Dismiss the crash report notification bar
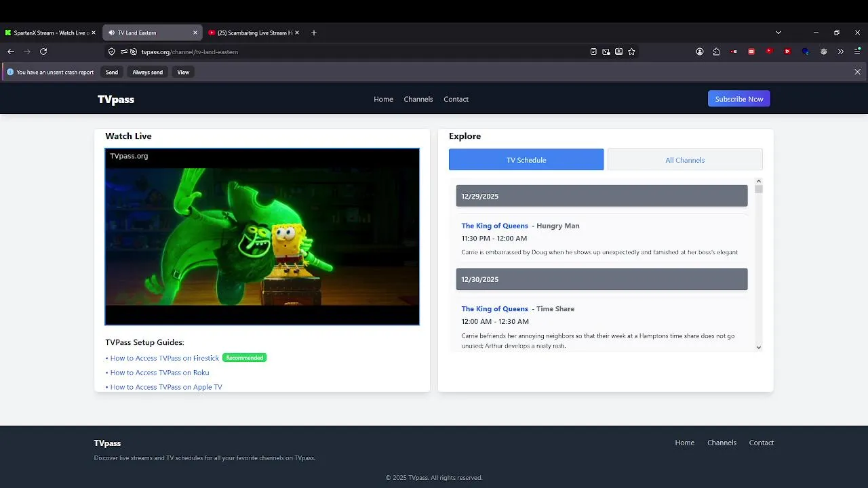Screen dimensions: 868x488 point(857,72)
